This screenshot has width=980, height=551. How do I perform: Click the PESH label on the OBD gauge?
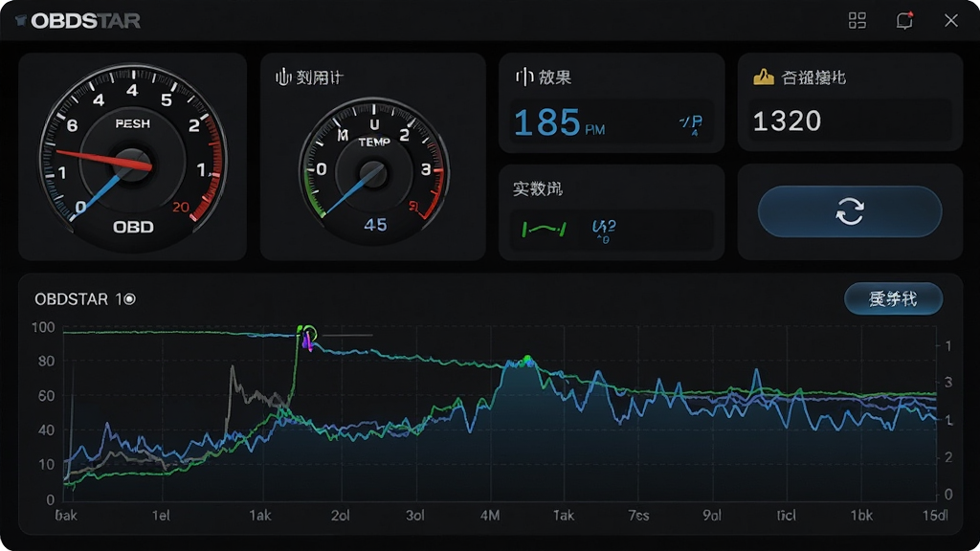pyautogui.click(x=132, y=123)
